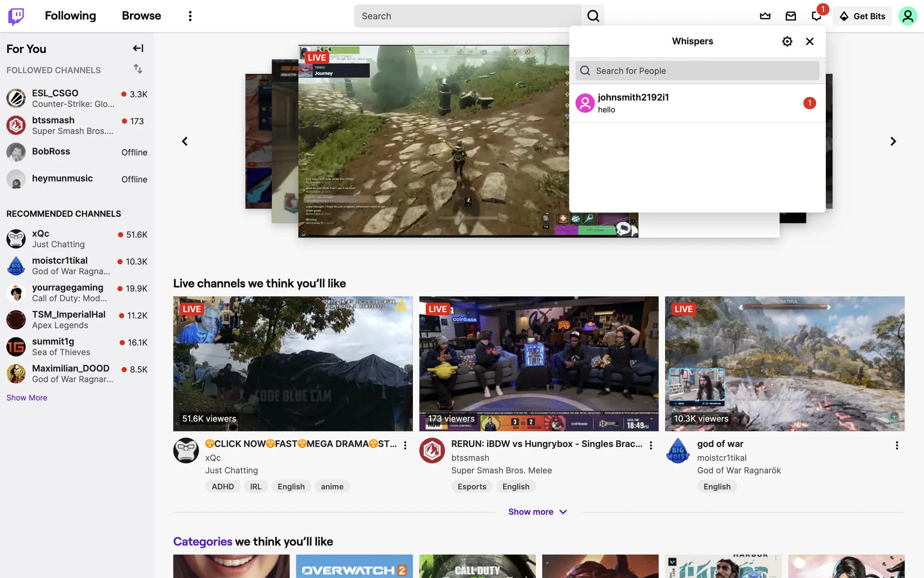Image resolution: width=924 pixels, height=578 pixels.
Task: Click the Search for People field
Action: click(x=697, y=71)
